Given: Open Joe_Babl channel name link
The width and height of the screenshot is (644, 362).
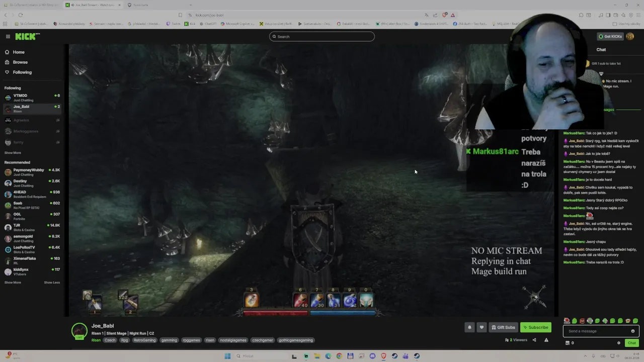Looking at the screenshot, I should tap(103, 326).
